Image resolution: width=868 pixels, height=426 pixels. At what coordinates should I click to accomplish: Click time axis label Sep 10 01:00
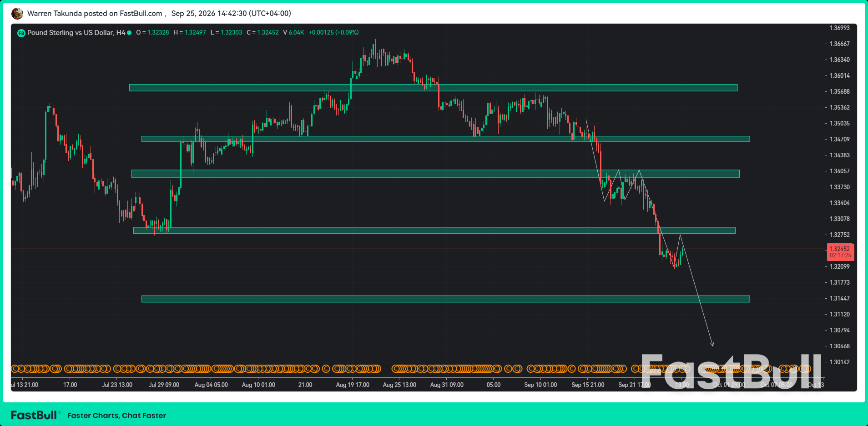click(x=540, y=385)
